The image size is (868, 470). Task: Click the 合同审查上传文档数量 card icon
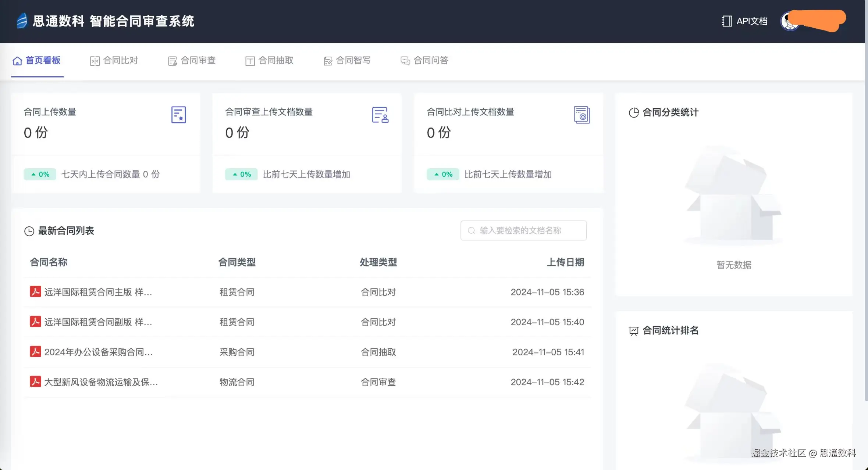380,115
